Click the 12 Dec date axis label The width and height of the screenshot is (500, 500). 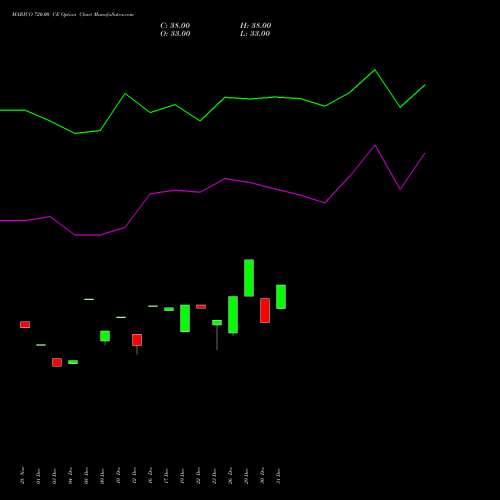tap(134, 476)
